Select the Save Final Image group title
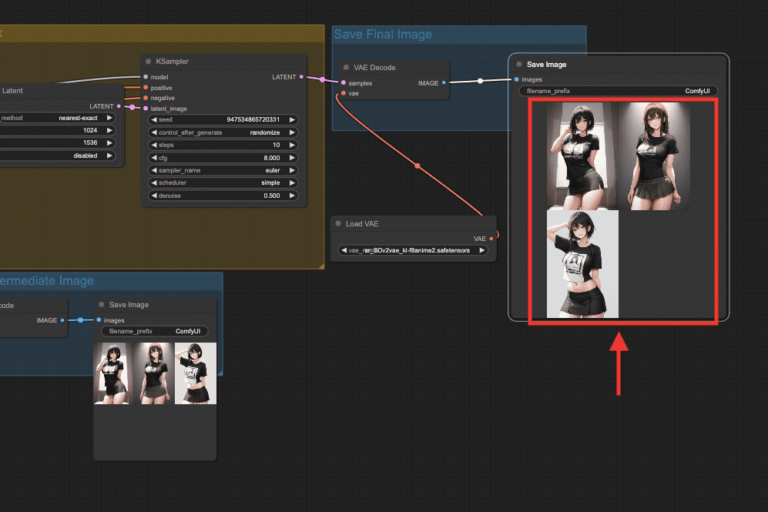The height and width of the screenshot is (512, 768). [383, 35]
